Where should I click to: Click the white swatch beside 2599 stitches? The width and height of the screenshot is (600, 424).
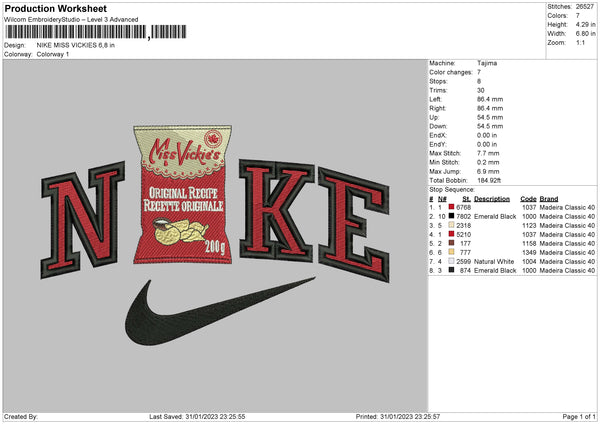[451, 261]
